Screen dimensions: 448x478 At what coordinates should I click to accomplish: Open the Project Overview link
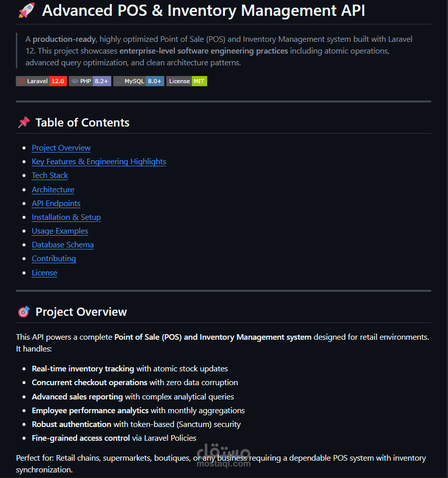tap(61, 148)
